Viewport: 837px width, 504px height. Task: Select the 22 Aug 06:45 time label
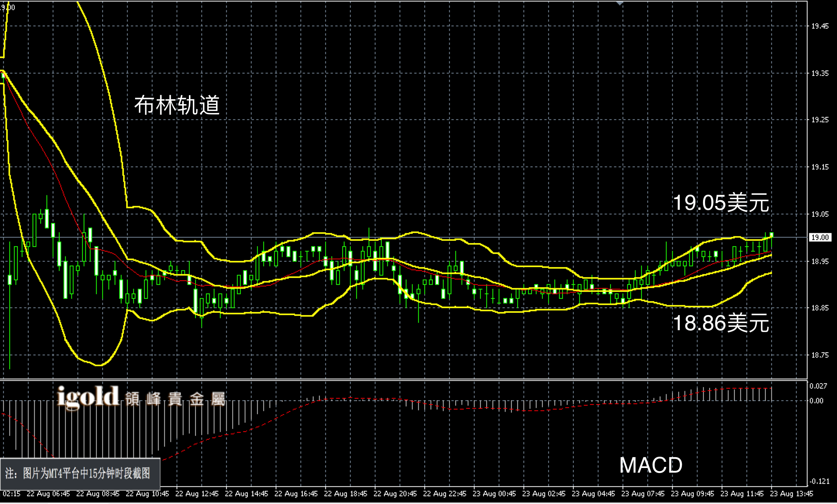48,494
